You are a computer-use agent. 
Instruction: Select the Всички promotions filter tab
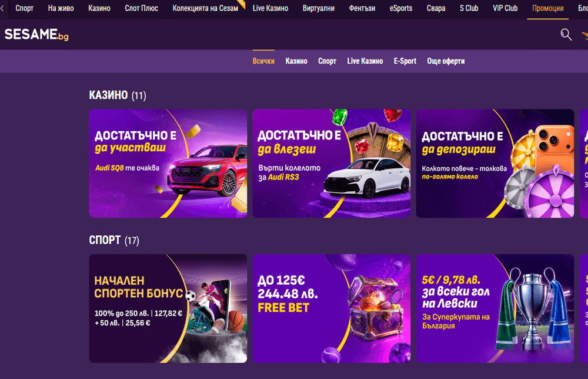pyautogui.click(x=263, y=61)
